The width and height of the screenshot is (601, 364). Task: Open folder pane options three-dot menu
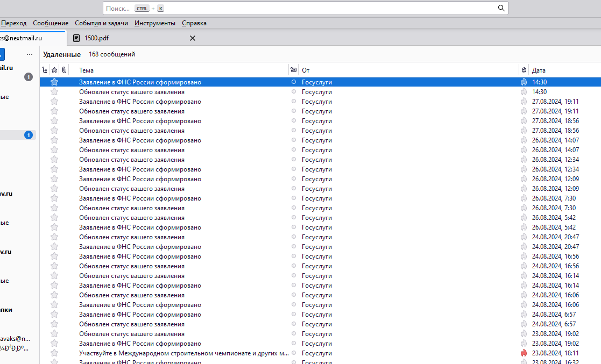(x=30, y=54)
